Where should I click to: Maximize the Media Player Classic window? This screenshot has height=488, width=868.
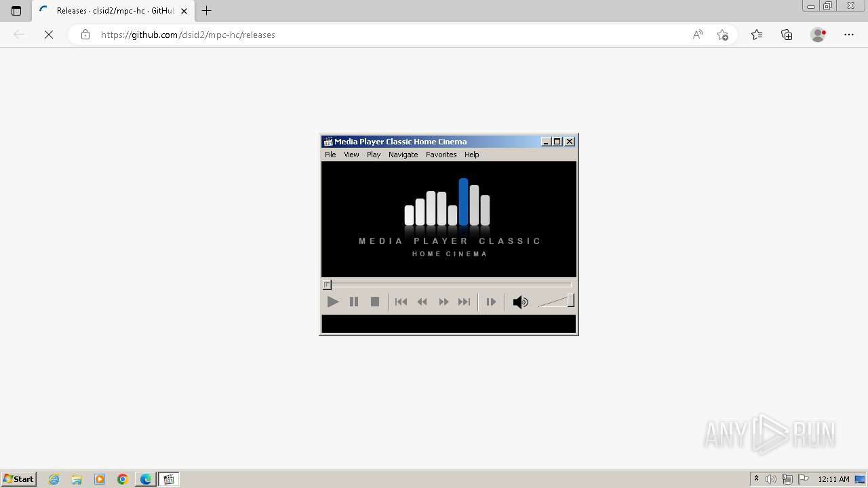(x=557, y=142)
